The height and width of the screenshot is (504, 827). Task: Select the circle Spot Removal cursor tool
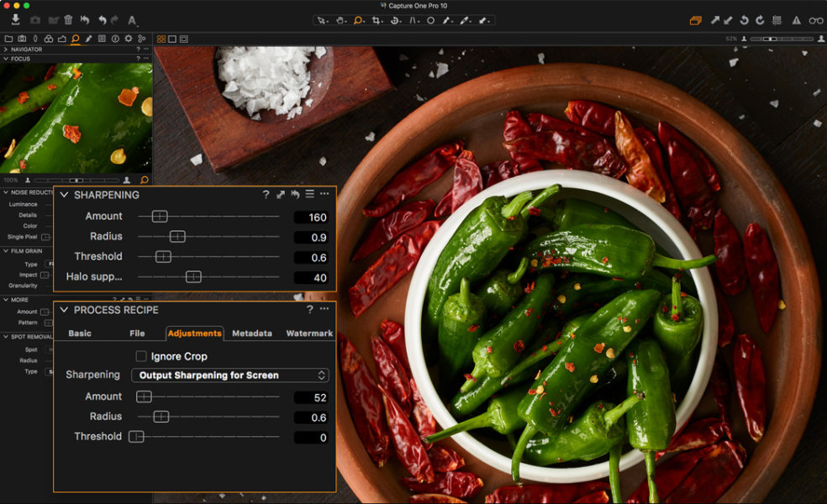click(430, 20)
